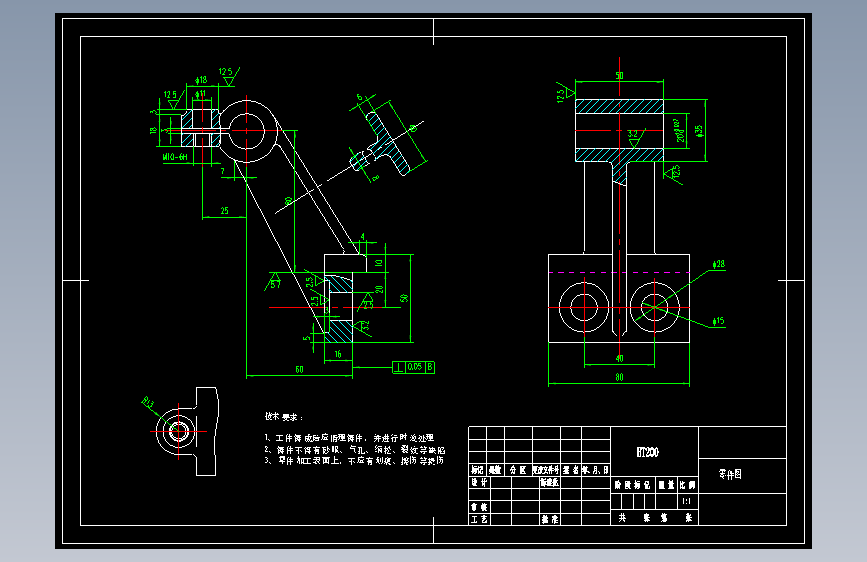
Task: Click the 年.月.日 date header cell
Action: 596,470
